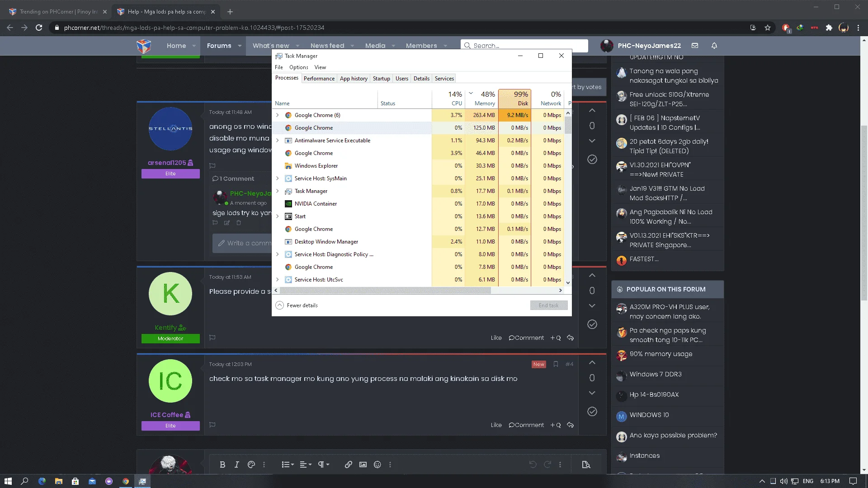The width and height of the screenshot is (868, 488).
Task: Open Services tab in Task Manager
Action: [444, 79]
